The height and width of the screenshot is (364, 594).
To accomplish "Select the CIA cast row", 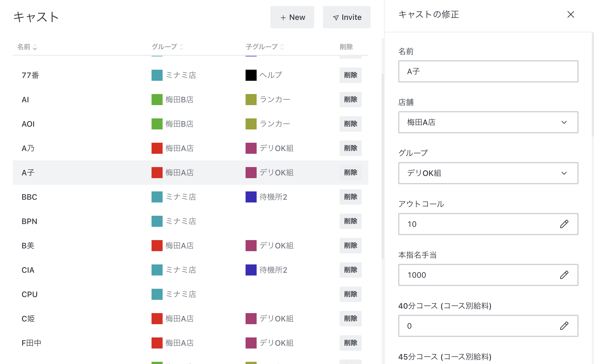I will (x=28, y=270).
